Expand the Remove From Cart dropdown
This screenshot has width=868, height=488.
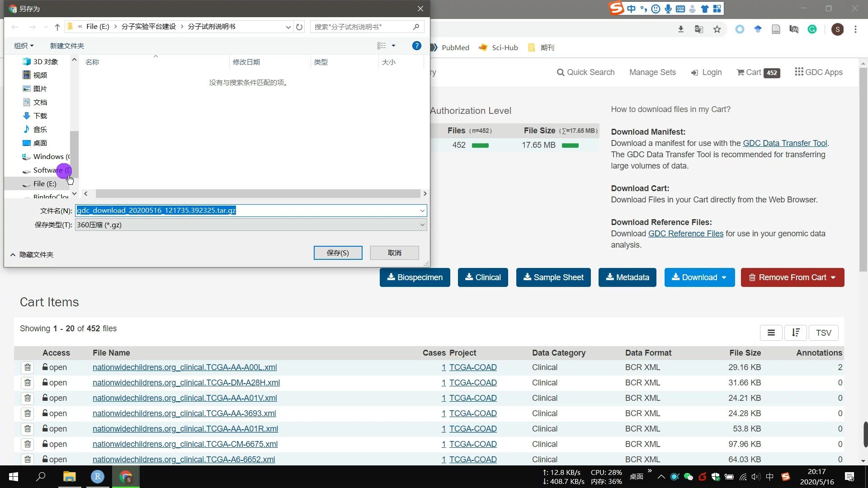pyautogui.click(x=792, y=277)
